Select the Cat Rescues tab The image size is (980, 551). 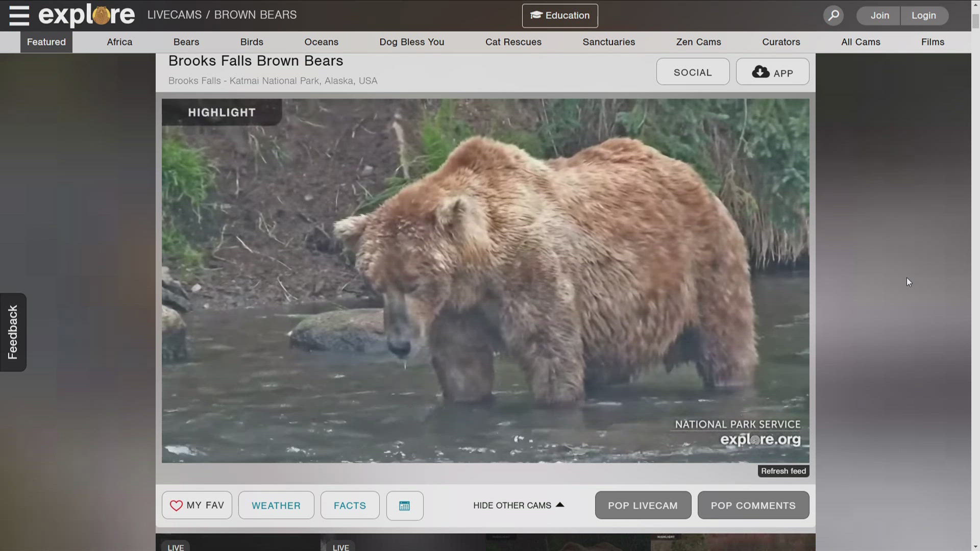[513, 42]
